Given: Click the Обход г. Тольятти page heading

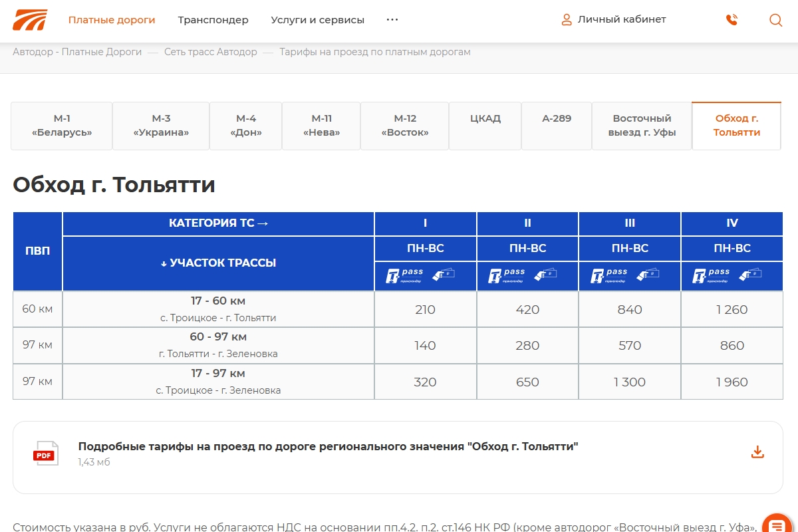Looking at the screenshot, I should pos(114,184).
